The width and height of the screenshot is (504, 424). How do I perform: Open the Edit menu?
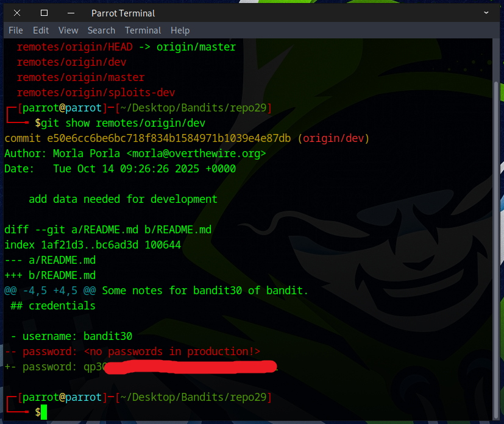[x=41, y=30]
